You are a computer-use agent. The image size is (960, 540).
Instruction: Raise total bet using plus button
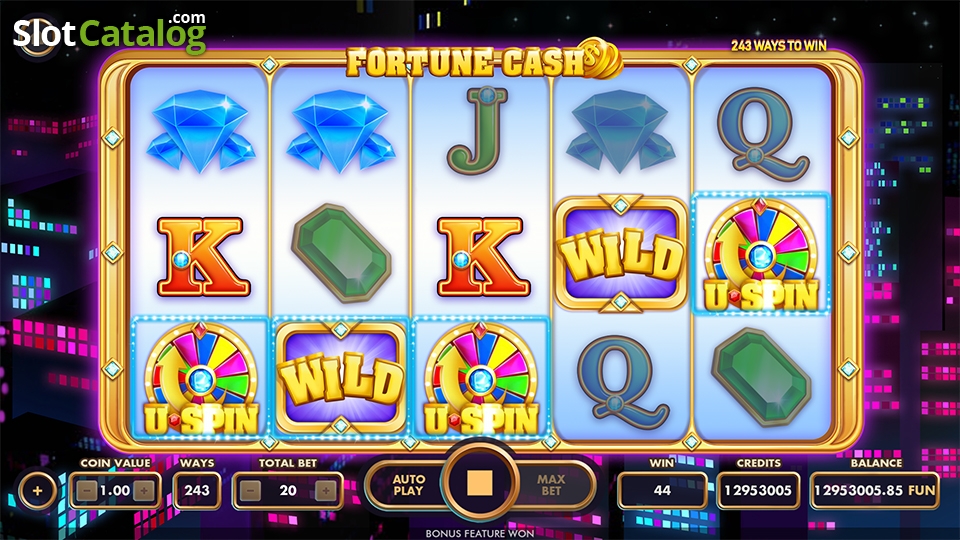tap(326, 490)
